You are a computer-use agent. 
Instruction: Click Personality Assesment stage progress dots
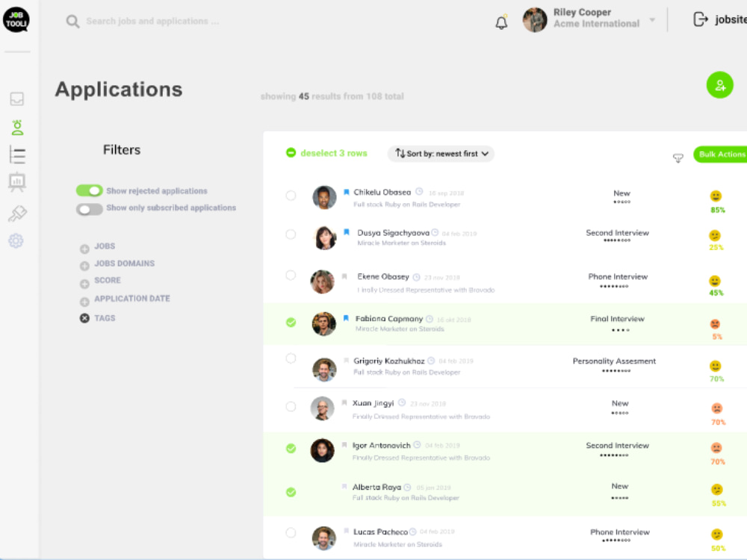tap(616, 371)
